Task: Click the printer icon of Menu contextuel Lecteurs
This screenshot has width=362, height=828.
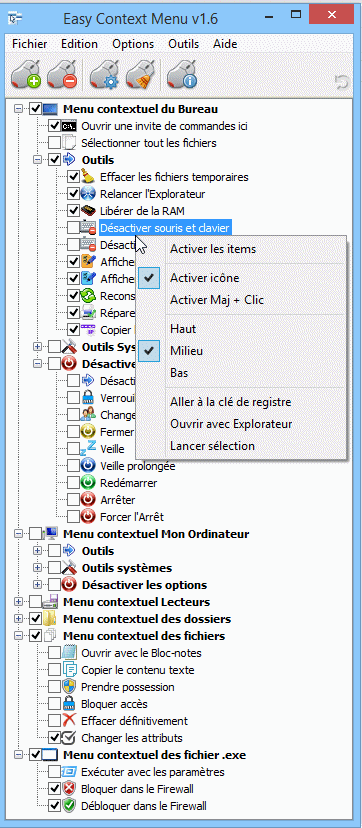Action: tap(51, 601)
